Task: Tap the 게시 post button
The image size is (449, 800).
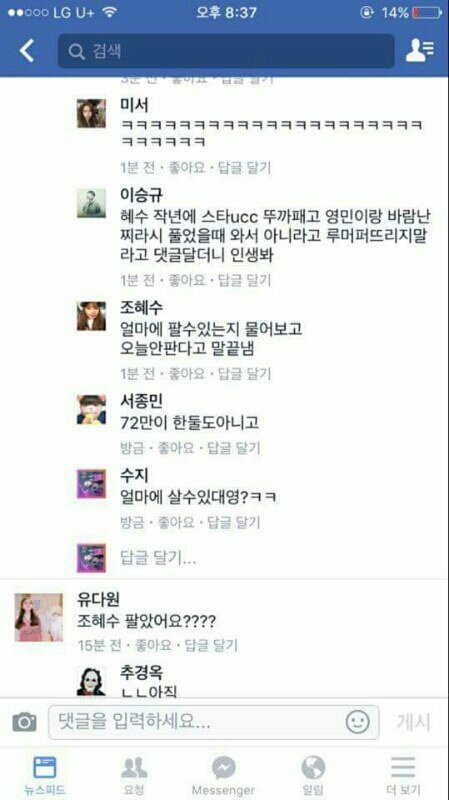Action: 413,722
